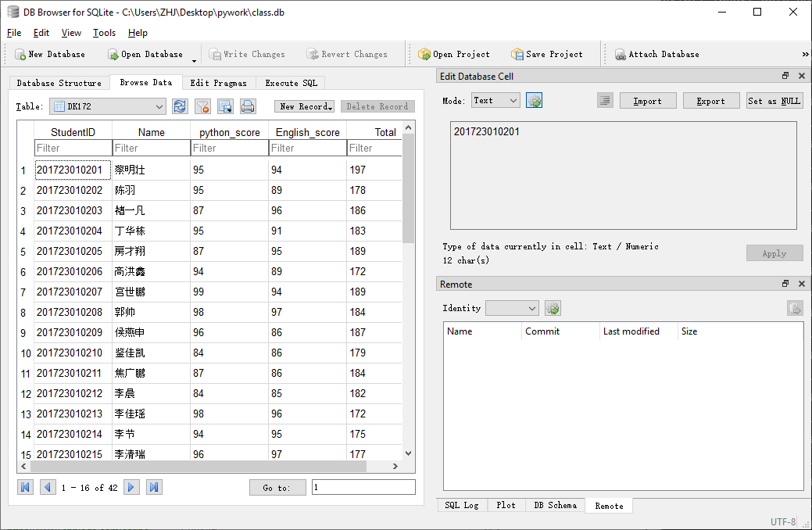Click the Delete Record button

click(377, 106)
